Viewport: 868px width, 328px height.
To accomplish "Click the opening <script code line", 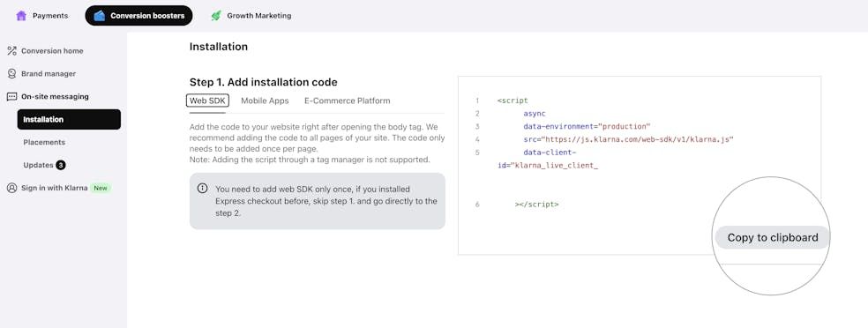I will 513,101.
